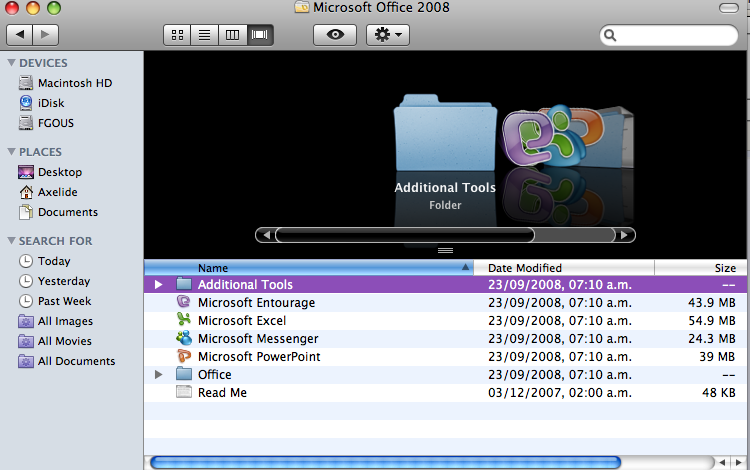Open the Action gear menu

click(x=388, y=35)
